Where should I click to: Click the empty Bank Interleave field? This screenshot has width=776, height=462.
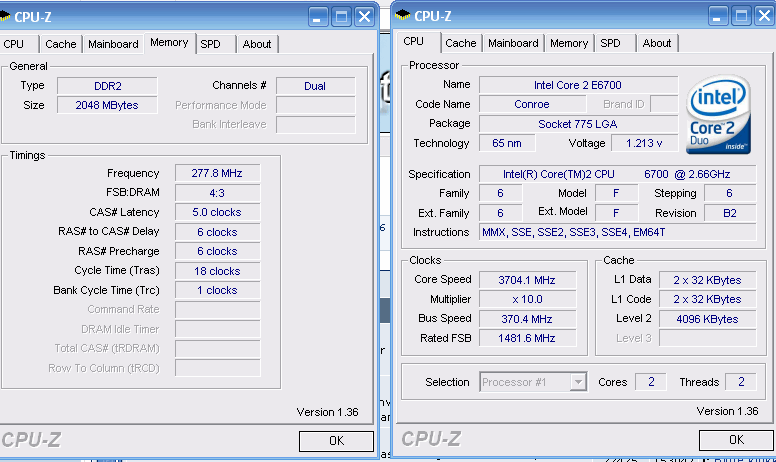[315, 124]
